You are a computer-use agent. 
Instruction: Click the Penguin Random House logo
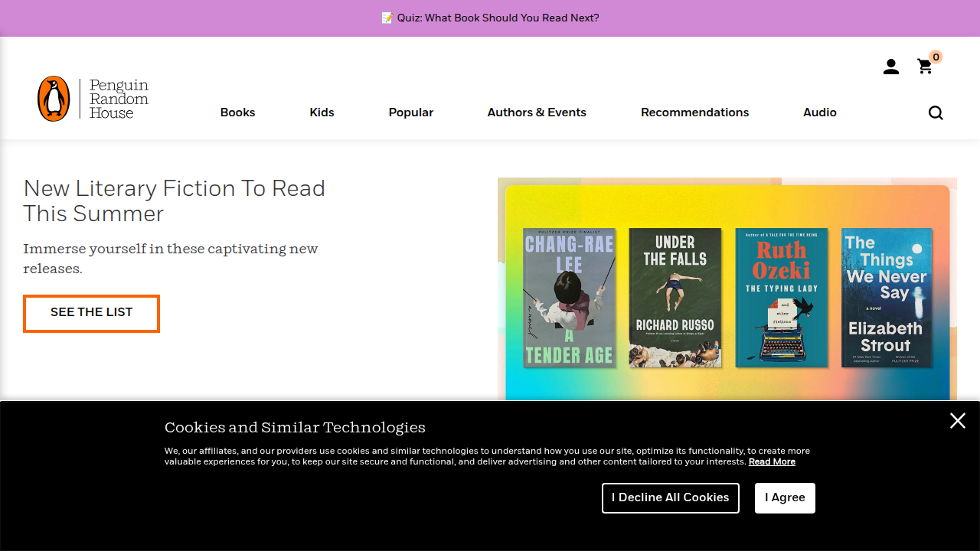(93, 99)
